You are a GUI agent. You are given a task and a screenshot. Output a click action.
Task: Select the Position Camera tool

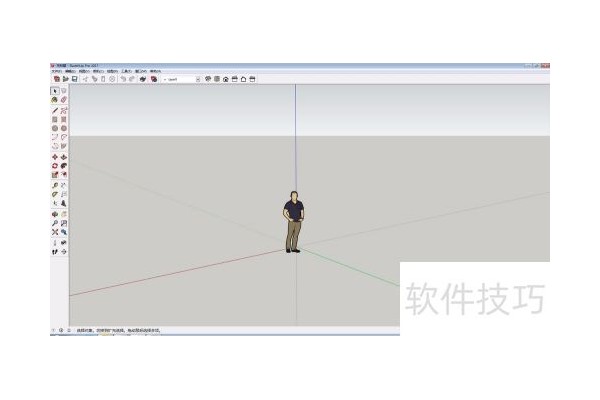coord(55,243)
